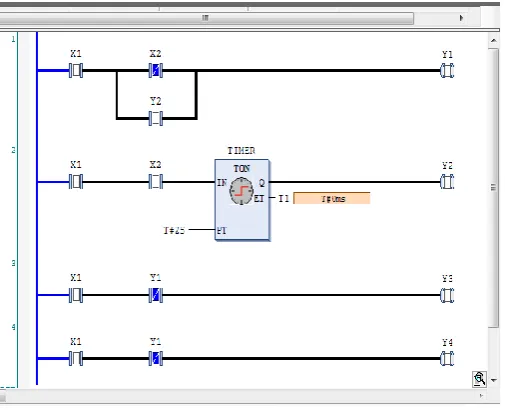Viewport: 505px width, 410px height.
Task: Select the X2 contact in rung 2
Action: pyautogui.click(x=156, y=182)
